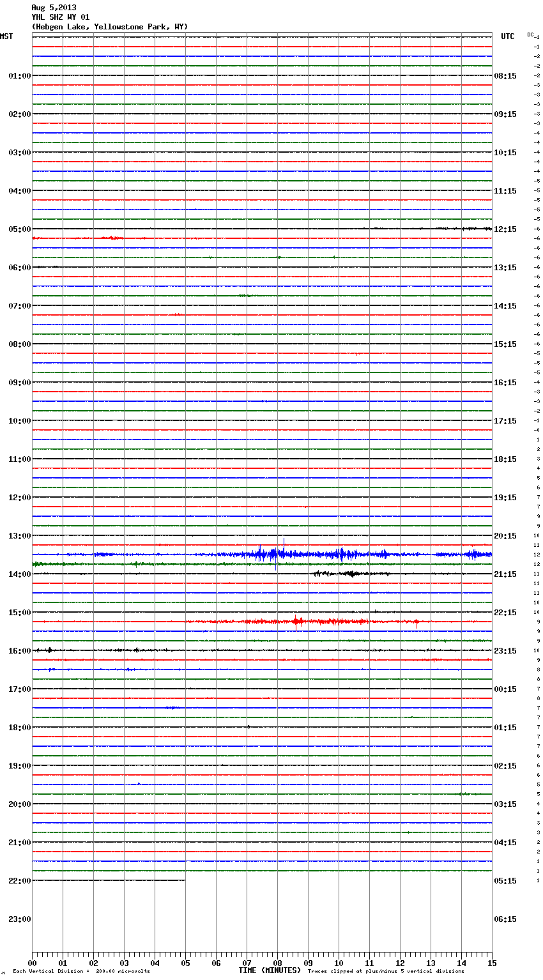Screen dimensions: 543x980
Task: Click the 15:15 UTC time label
Action: [x=505, y=344]
